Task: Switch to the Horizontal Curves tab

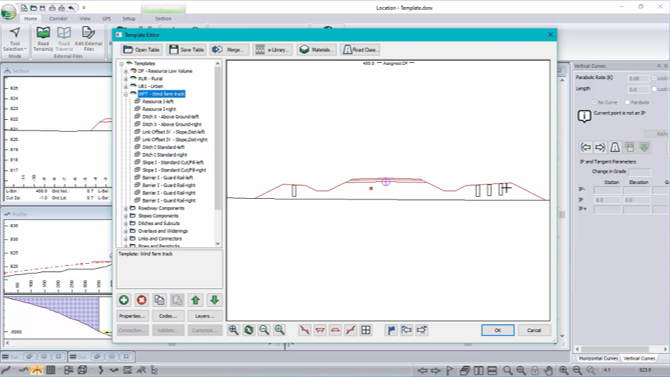Action: 598,358
